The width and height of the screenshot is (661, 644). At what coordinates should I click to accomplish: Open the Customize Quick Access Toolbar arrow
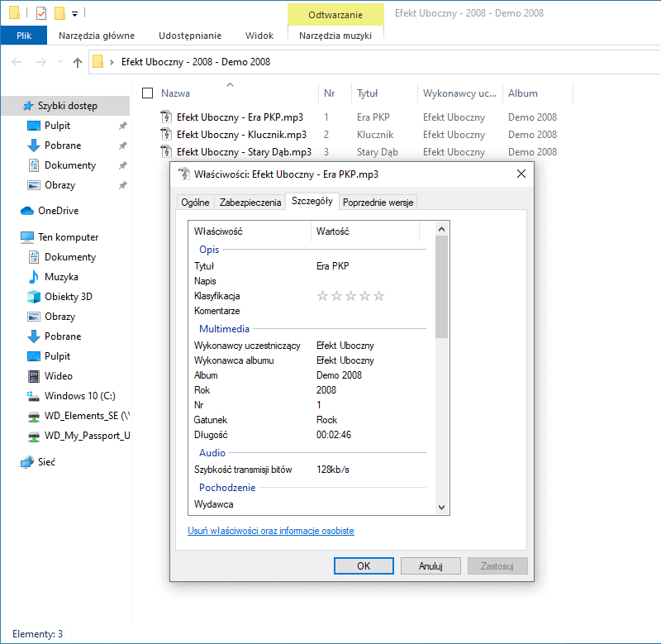pyautogui.click(x=74, y=14)
